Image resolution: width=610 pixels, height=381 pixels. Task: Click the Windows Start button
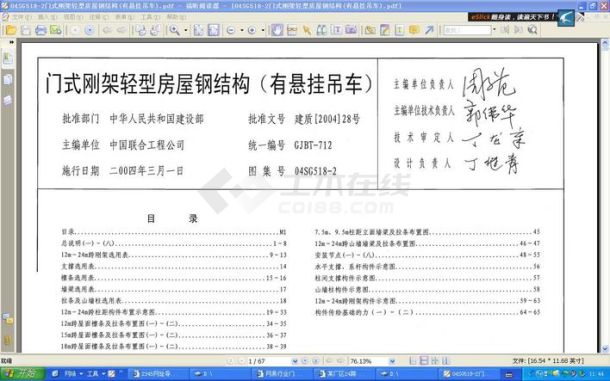point(23,374)
